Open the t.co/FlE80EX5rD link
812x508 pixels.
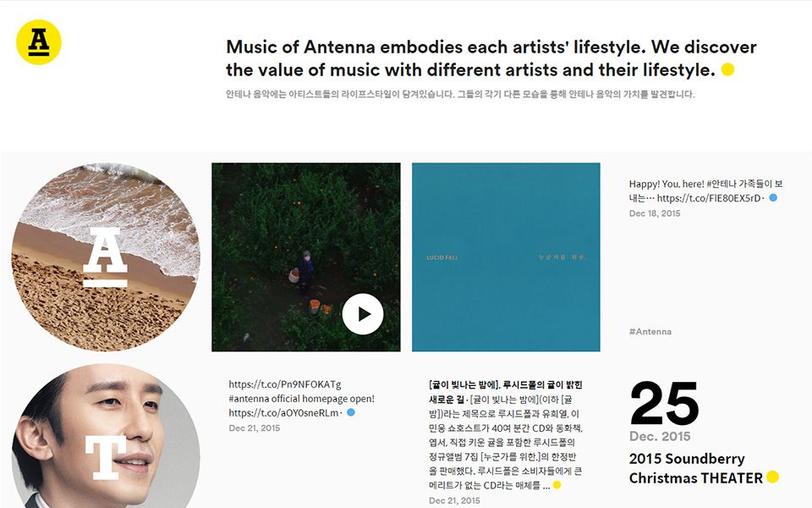point(709,198)
